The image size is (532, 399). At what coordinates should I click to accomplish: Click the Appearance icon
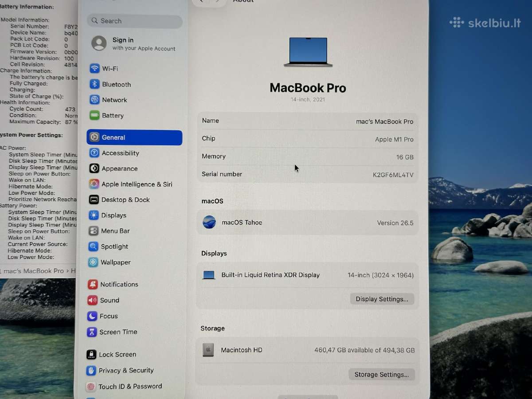[94, 168]
